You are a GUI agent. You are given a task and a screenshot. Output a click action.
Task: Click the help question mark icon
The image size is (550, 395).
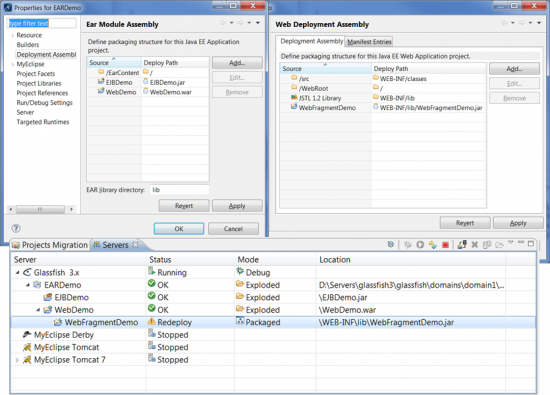16,228
